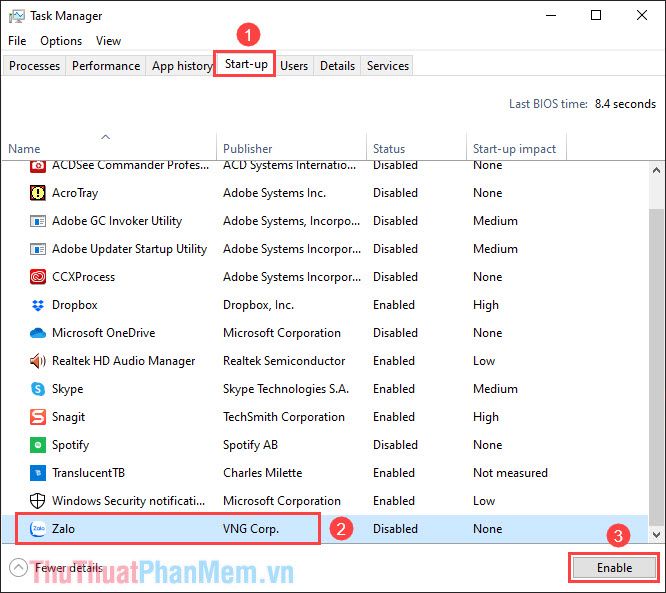Click the Not measured impact cell

click(511, 473)
